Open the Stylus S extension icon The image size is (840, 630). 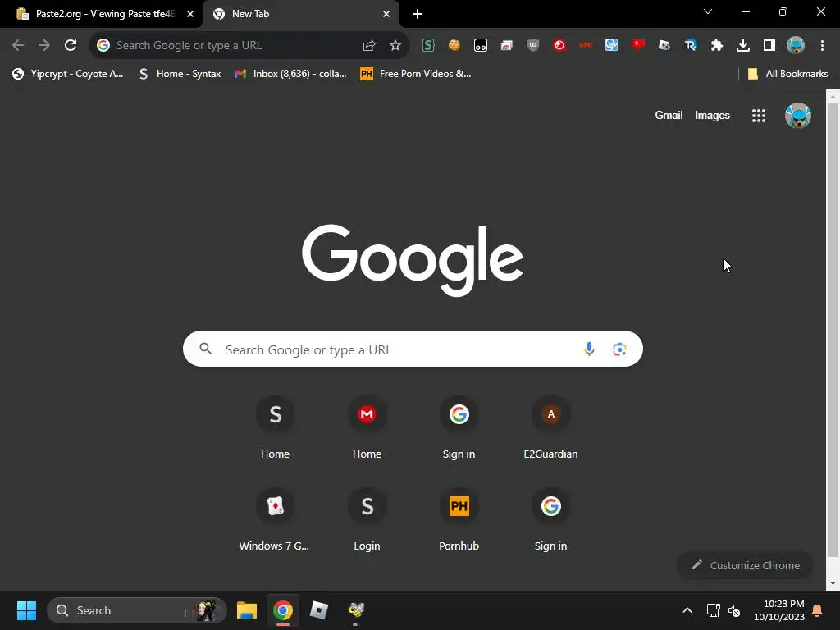tap(428, 46)
